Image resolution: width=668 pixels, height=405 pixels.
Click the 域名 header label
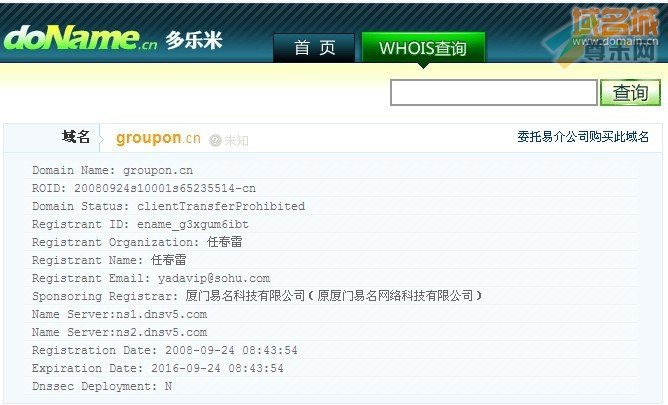[76, 137]
